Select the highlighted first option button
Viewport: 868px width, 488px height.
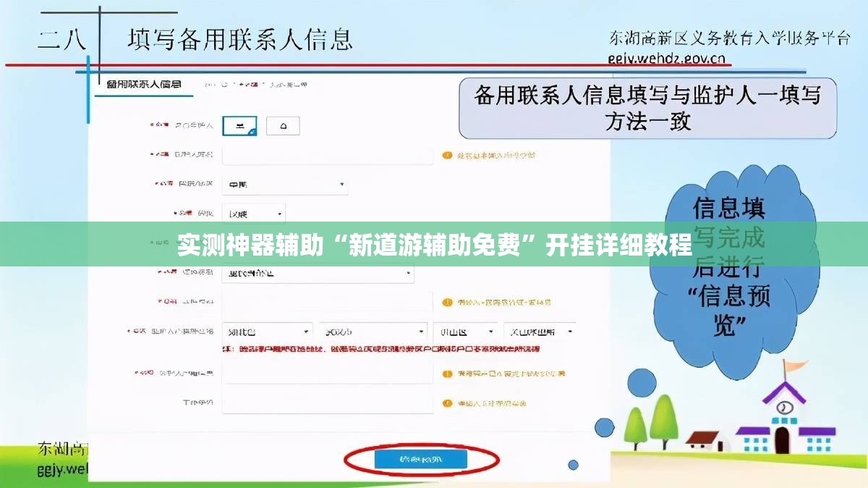coord(239,126)
